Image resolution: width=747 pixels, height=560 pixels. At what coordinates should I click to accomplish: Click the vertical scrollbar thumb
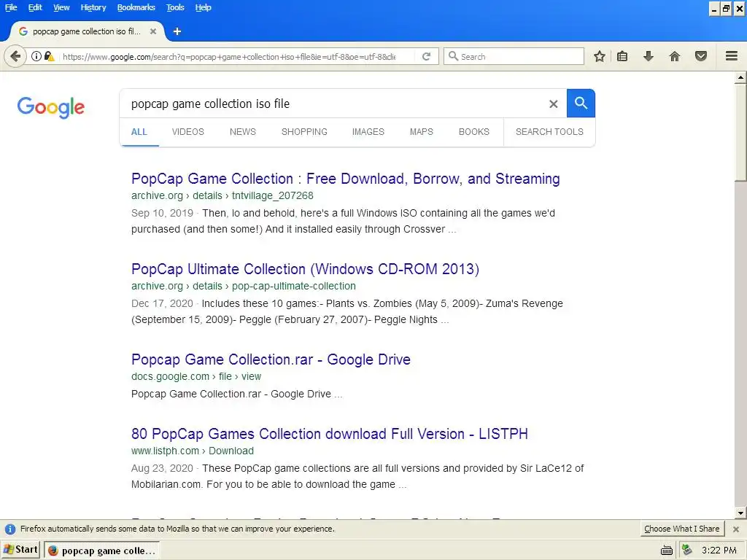pos(740,132)
